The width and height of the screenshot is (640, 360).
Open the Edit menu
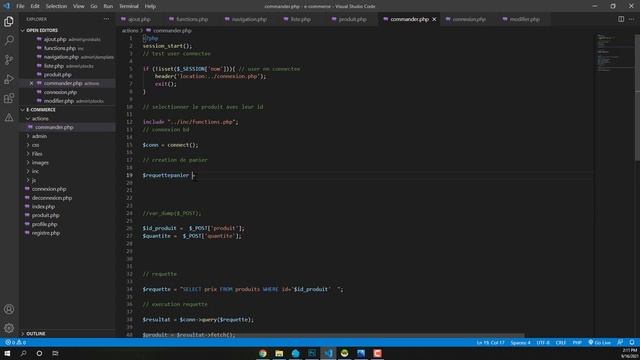coord(35,6)
